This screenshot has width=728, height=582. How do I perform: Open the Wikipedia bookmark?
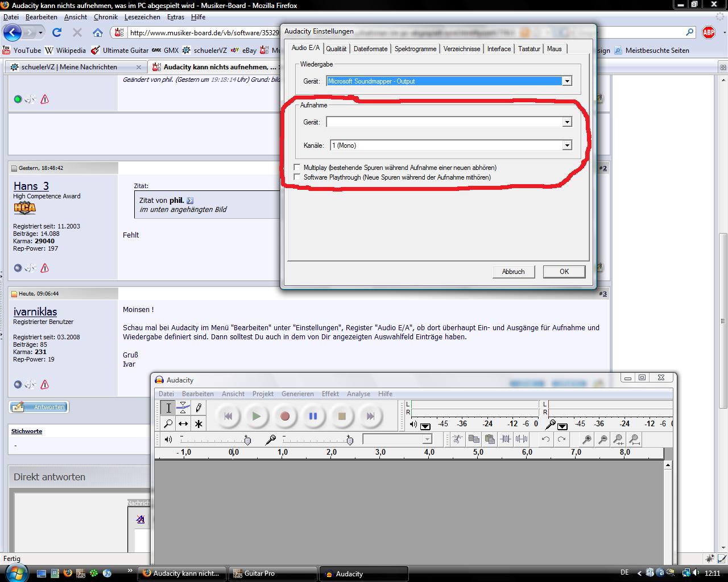pyautogui.click(x=65, y=50)
